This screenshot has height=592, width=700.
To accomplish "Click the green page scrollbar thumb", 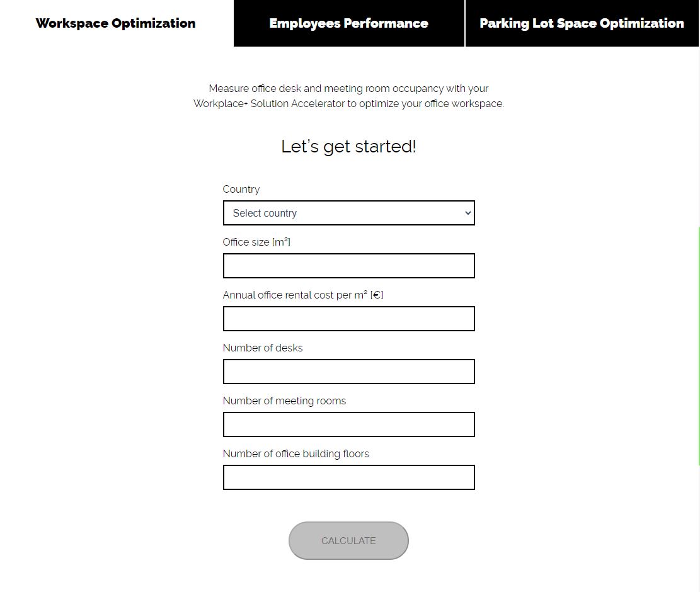I will coord(698,346).
